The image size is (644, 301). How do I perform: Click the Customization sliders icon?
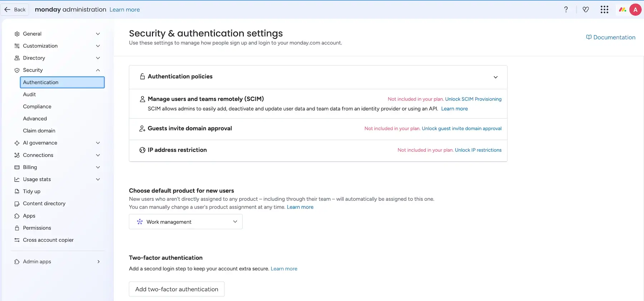pyautogui.click(x=17, y=46)
